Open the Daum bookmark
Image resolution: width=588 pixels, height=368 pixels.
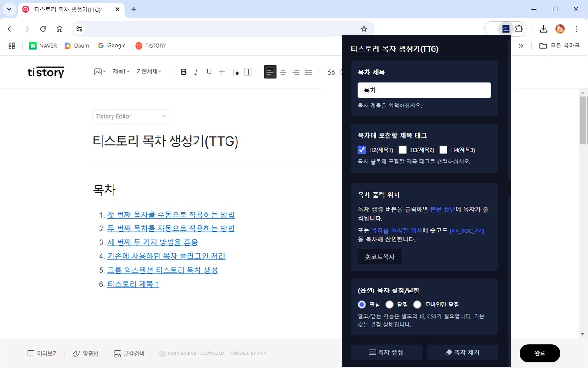click(x=77, y=46)
